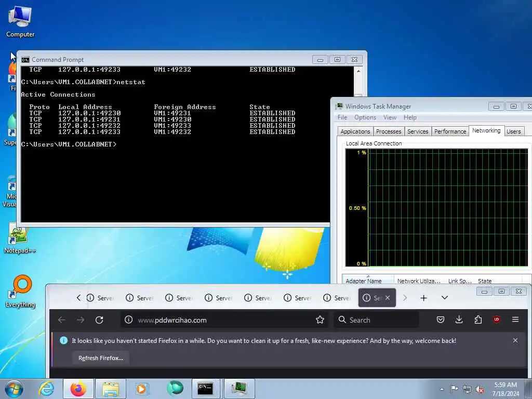Click the muted volume tray icon
Screen dimensions: 532x399
[x=480, y=390]
